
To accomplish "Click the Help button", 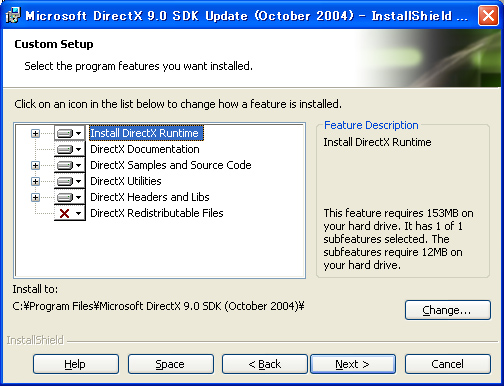I will pos(76,364).
